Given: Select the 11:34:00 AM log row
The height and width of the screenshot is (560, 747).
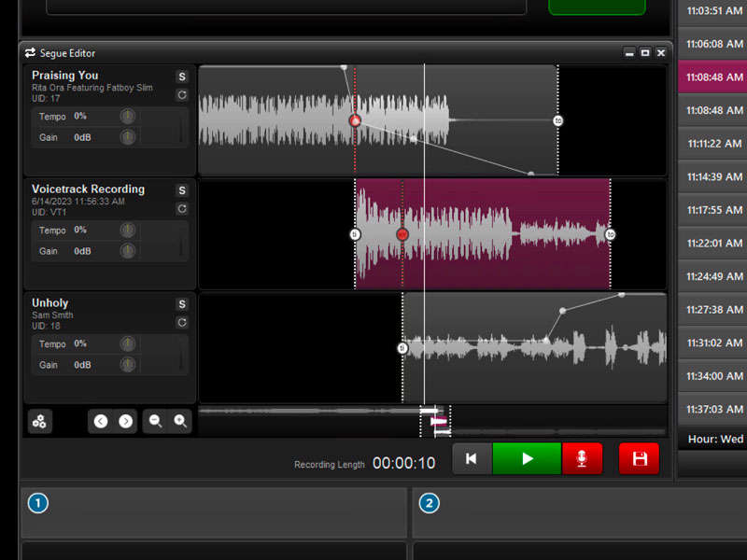Looking at the screenshot, I should coord(712,376).
